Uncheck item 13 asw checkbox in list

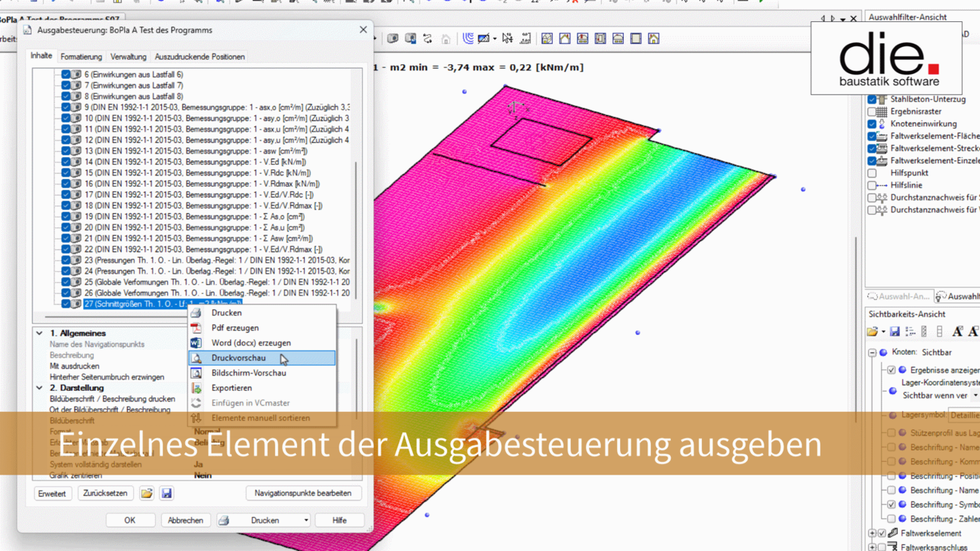pos(66,151)
